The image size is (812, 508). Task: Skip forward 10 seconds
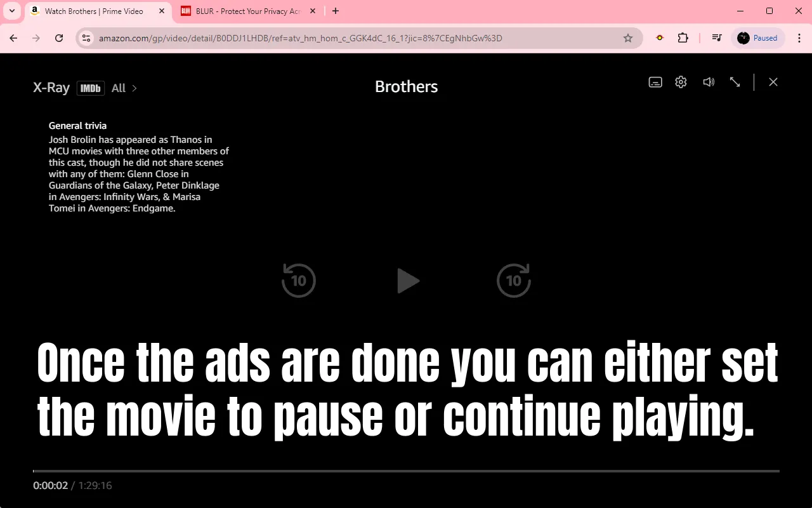[514, 280]
